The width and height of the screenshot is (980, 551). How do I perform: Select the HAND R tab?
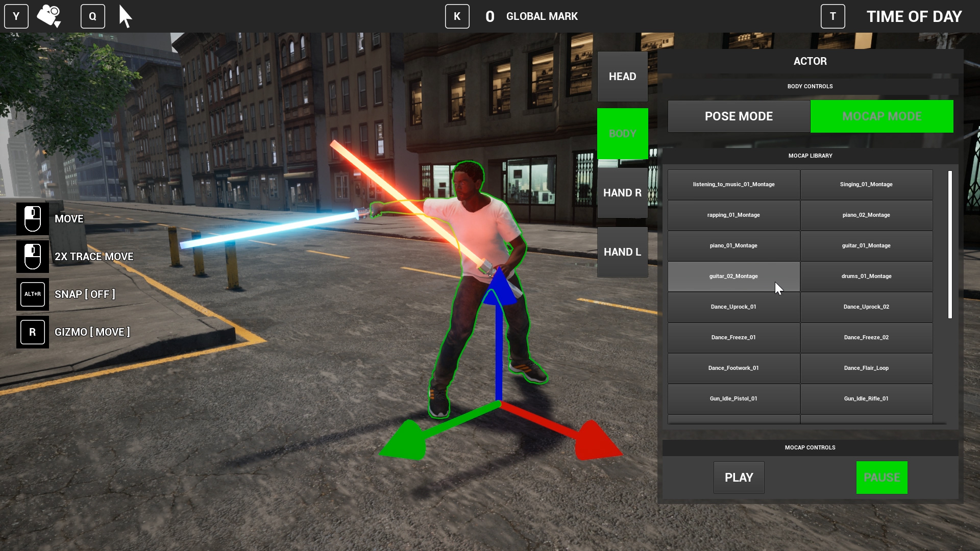[623, 193]
